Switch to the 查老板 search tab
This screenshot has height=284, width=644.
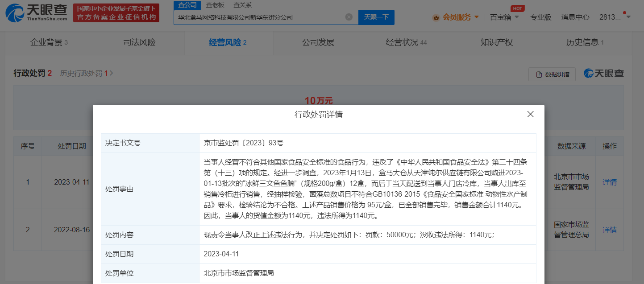(x=215, y=5)
